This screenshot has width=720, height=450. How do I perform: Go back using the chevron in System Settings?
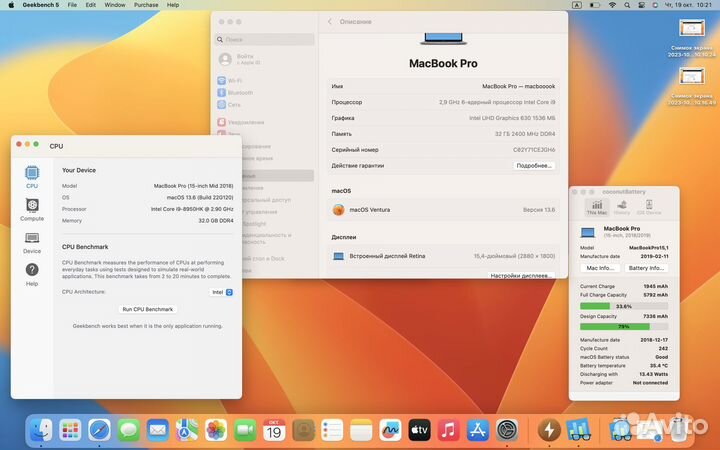pyautogui.click(x=330, y=22)
